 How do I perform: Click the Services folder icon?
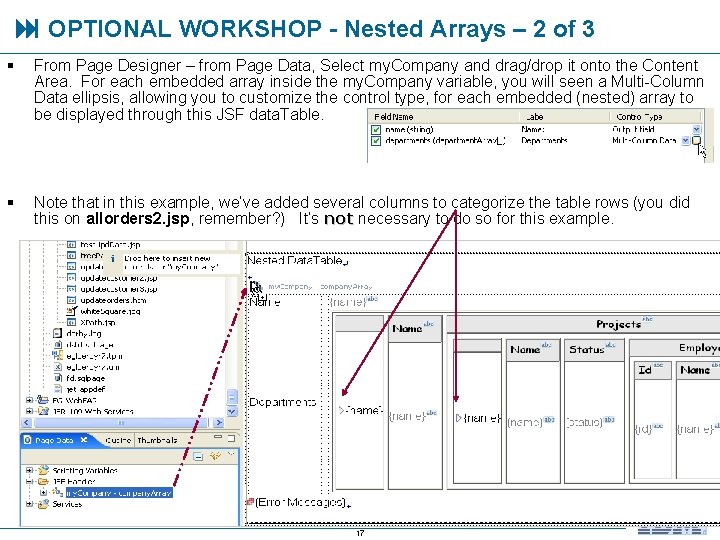click(44, 504)
